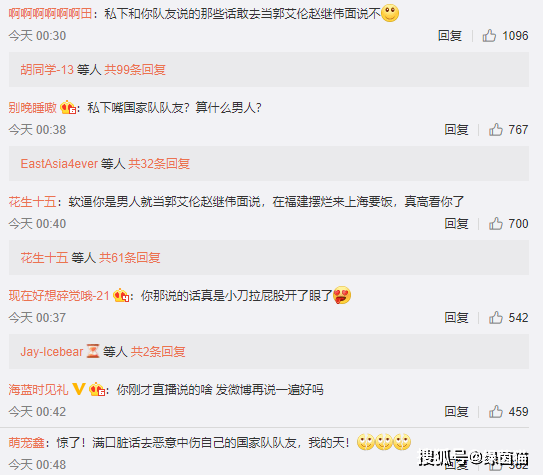Reply to comment posted at 今天 00:30
This screenshot has height=475, width=543.
[449, 36]
